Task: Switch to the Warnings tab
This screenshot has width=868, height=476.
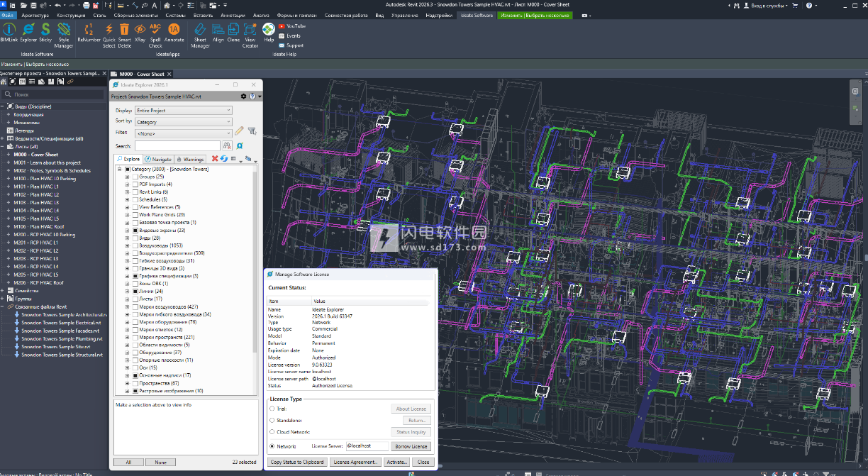Action: pyautogui.click(x=190, y=160)
